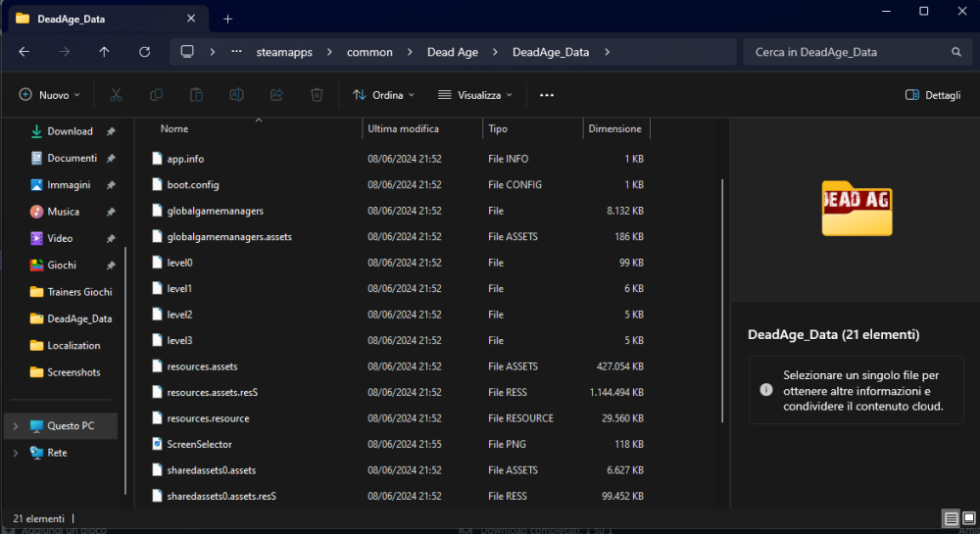Close the DeadAge_Data tab
Viewport: 980px width, 534px height.
coord(191,19)
